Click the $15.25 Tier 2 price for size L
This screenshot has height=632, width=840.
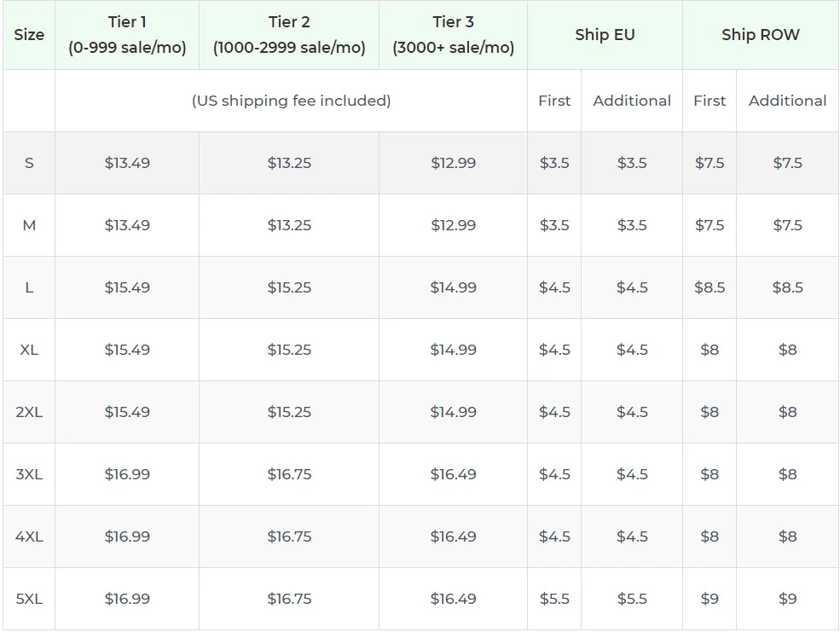coord(289,287)
